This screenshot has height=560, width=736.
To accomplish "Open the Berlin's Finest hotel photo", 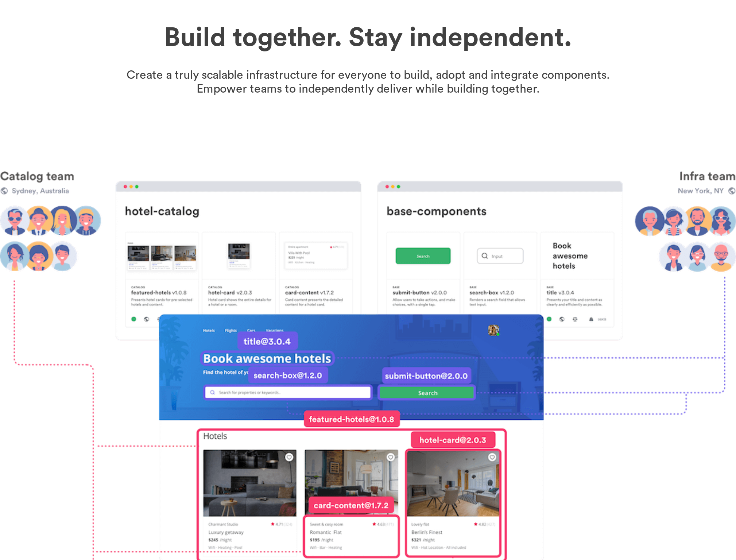I will pos(453,483).
